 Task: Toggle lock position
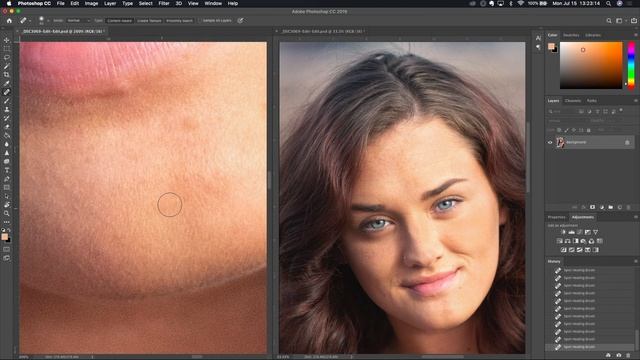click(574, 130)
